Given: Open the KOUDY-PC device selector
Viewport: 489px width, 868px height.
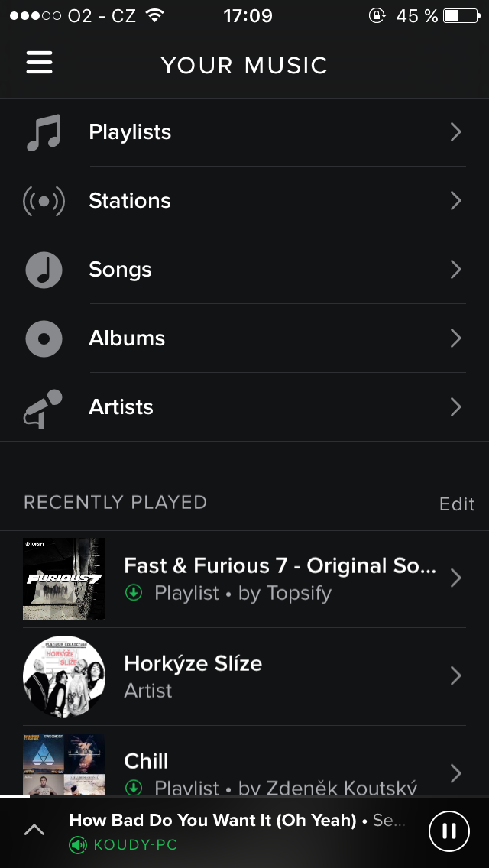Looking at the screenshot, I should [134, 845].
